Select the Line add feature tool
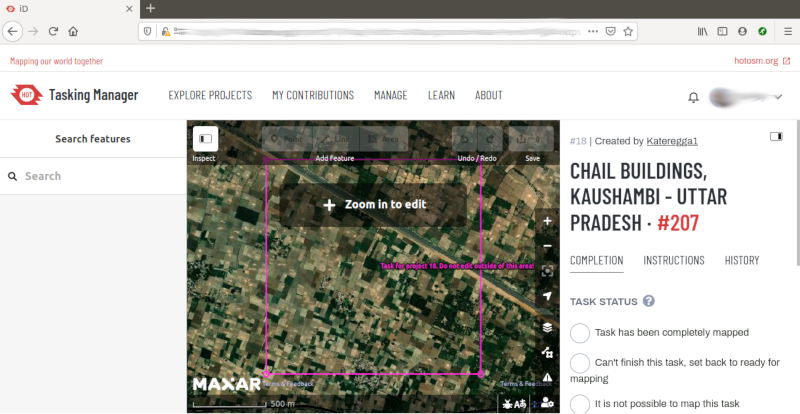 click(335, 139)
